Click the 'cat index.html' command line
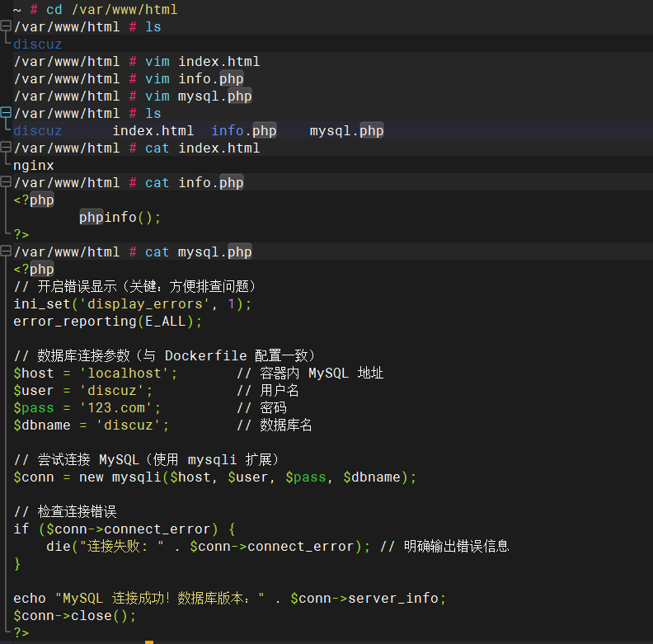The image size is (653, 644). tap(137, 148)
